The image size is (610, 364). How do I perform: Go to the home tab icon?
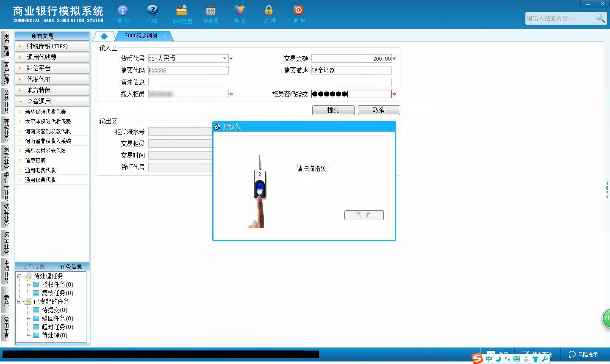tap(104, 36)
